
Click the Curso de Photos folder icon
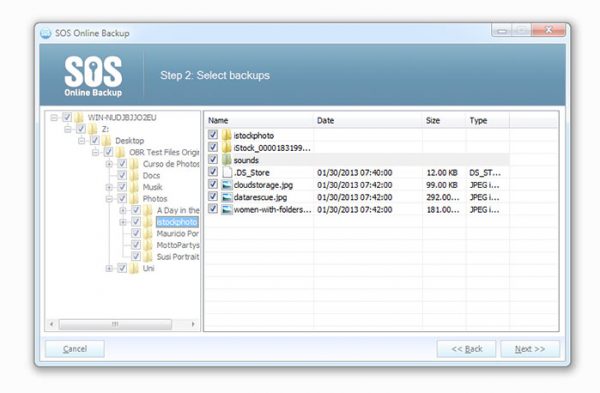pyautogui.click(x=134, y=164)
